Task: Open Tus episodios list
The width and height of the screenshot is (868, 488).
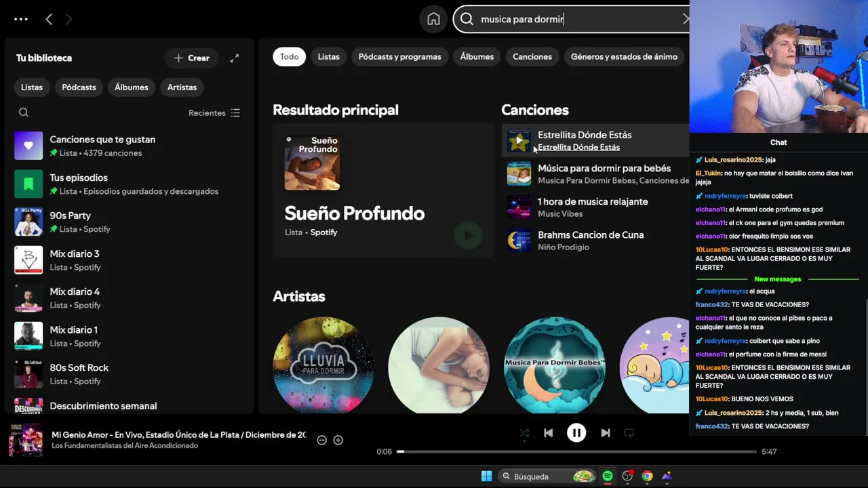Action: coord(129,184)
